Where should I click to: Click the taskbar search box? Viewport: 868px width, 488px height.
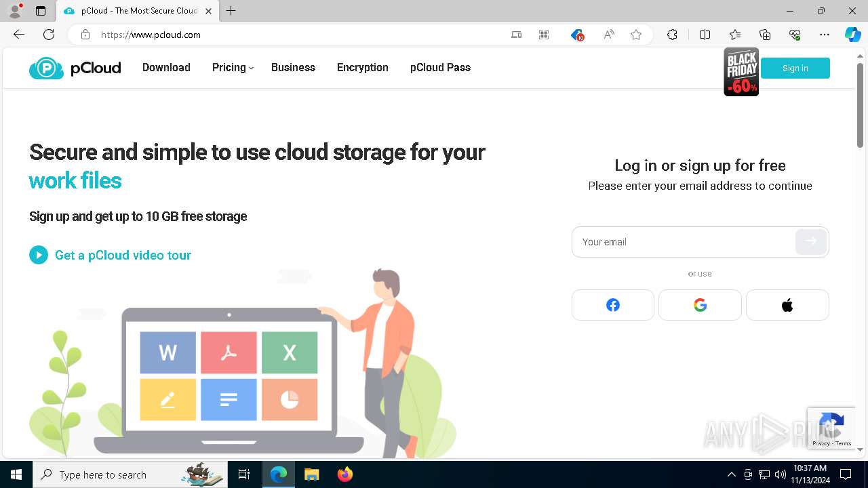[130, 474]
